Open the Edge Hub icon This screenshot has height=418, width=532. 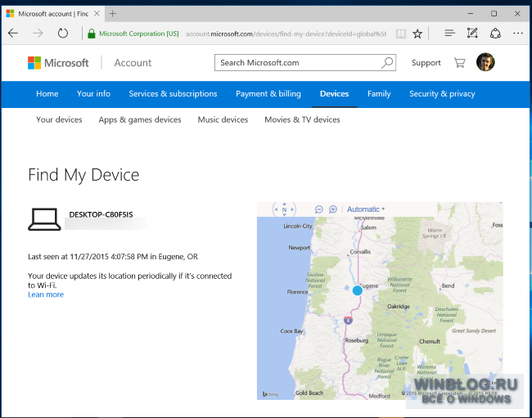pos(449,34)
